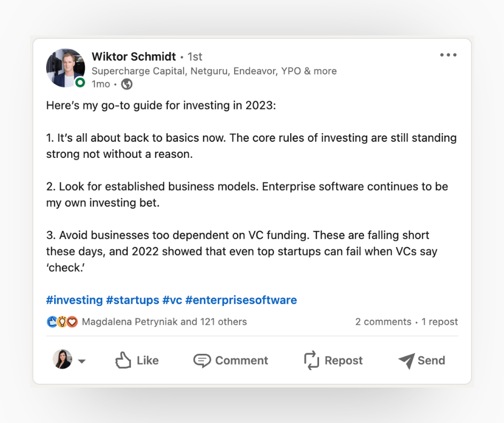Click the Supercharge Capital, Netguru headline text
Screen dimensions: 504x423
coord(214,71)
